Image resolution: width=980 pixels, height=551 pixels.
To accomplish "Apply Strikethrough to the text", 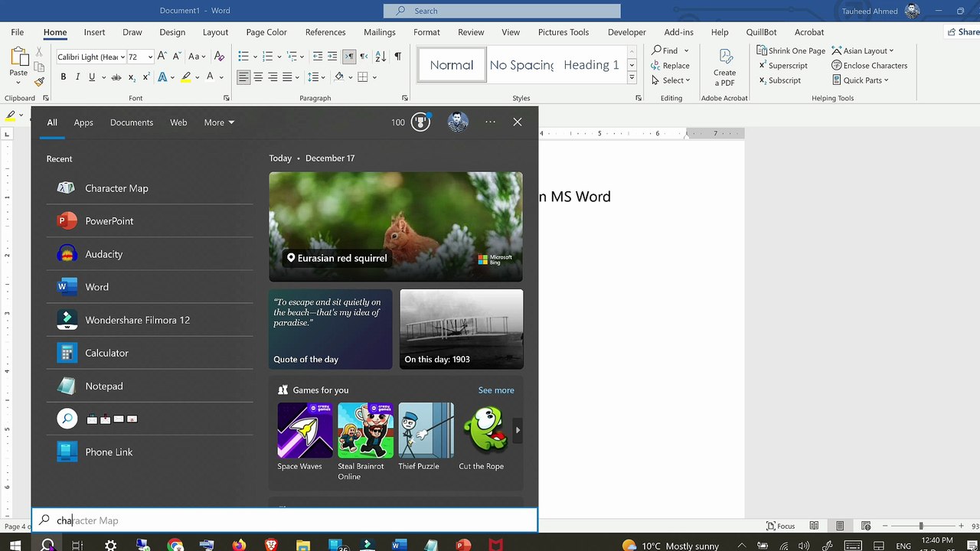I will (x=116, y=77).
